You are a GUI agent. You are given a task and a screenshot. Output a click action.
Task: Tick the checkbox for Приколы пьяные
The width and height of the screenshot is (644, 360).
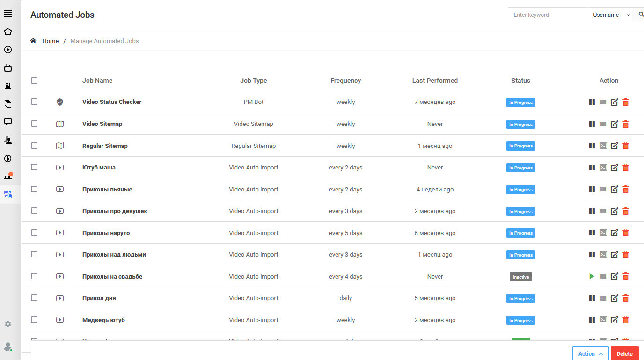tap(34, 189)
